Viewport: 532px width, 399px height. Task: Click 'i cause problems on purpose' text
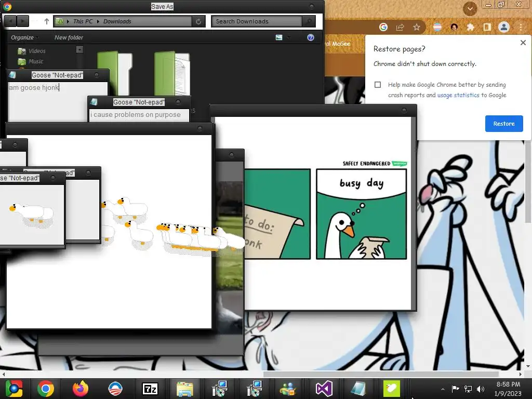[x=136, y=115]
